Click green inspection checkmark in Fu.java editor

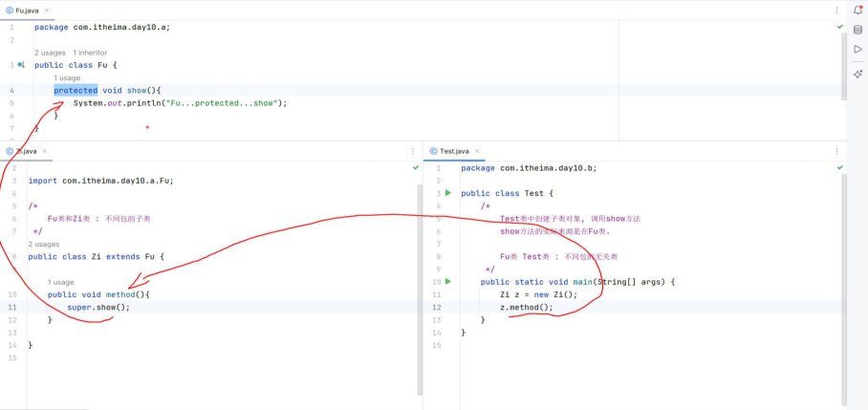(x=839, y=27)
